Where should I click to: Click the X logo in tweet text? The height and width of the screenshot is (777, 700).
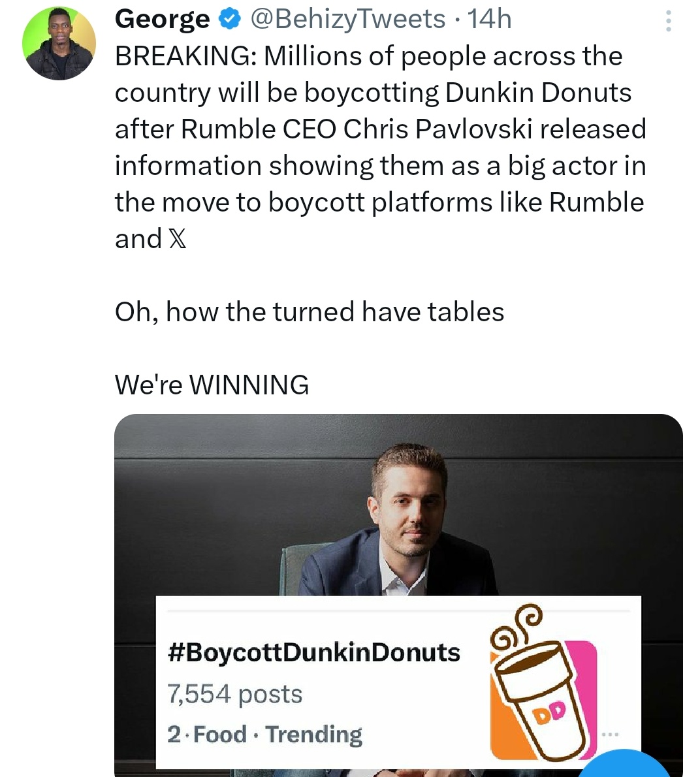pyautogui.click(x=177, y=239)
